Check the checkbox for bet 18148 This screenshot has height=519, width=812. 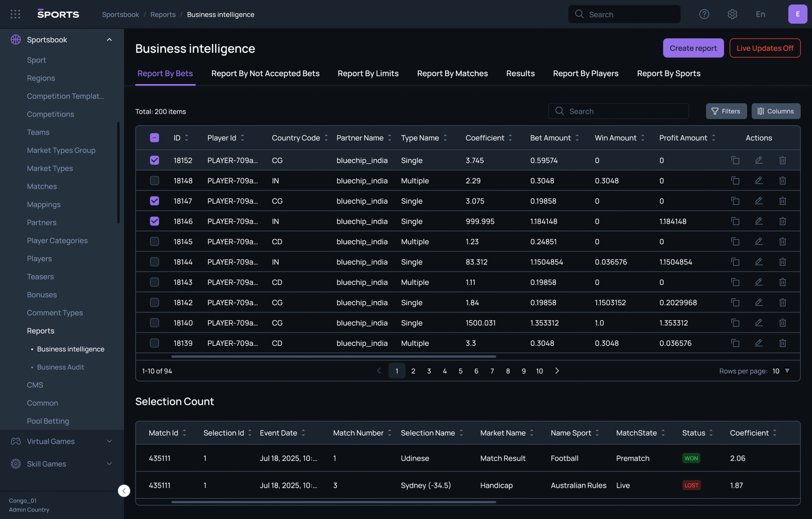point(154,181)
